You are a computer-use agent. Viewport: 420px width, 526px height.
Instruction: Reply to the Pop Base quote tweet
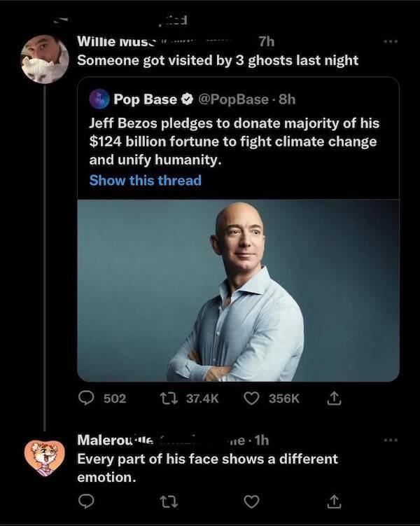click(86, 399)
